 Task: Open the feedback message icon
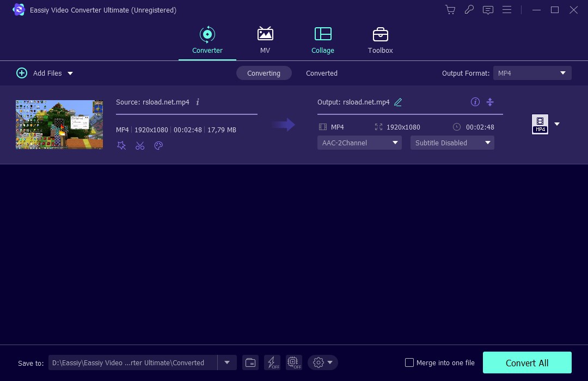[488, 10]
